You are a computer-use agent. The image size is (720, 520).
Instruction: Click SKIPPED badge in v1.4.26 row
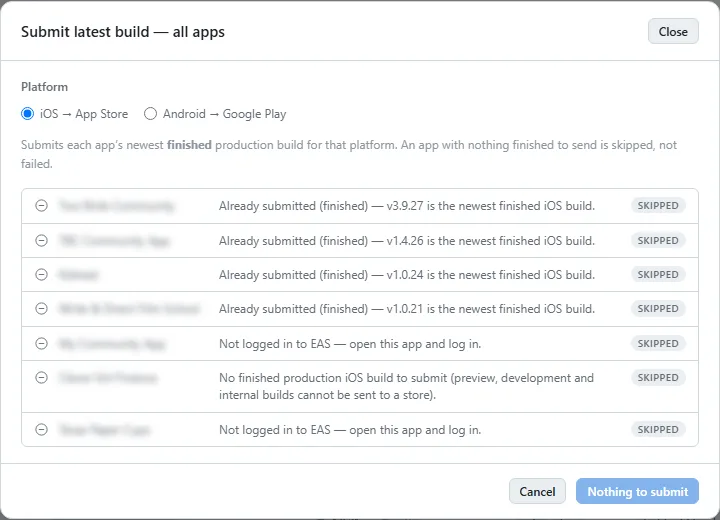click(x=658, y=240)
